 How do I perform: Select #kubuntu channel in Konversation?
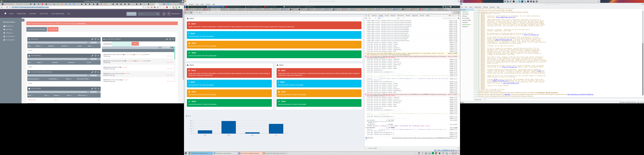(465, 12)
